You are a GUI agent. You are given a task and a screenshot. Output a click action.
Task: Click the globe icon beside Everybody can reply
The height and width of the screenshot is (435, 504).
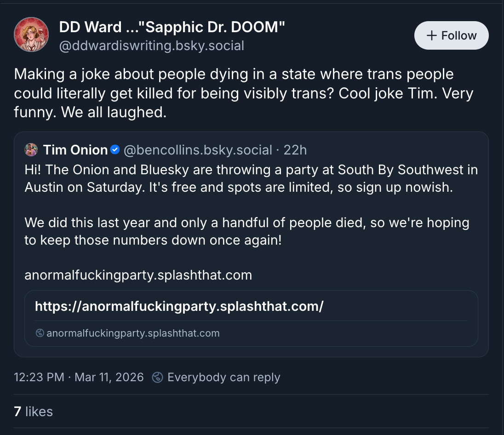click(x=157, y=378)
